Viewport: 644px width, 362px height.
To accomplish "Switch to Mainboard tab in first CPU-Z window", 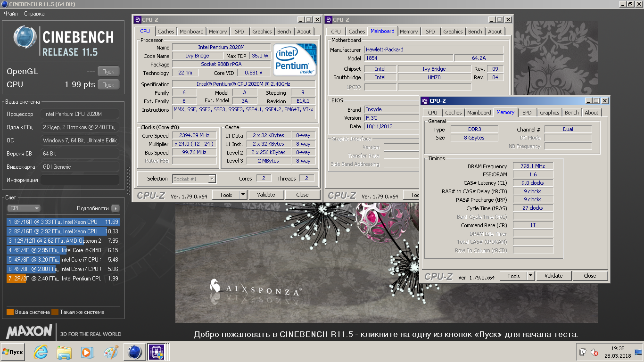I will tap(191, 32).
